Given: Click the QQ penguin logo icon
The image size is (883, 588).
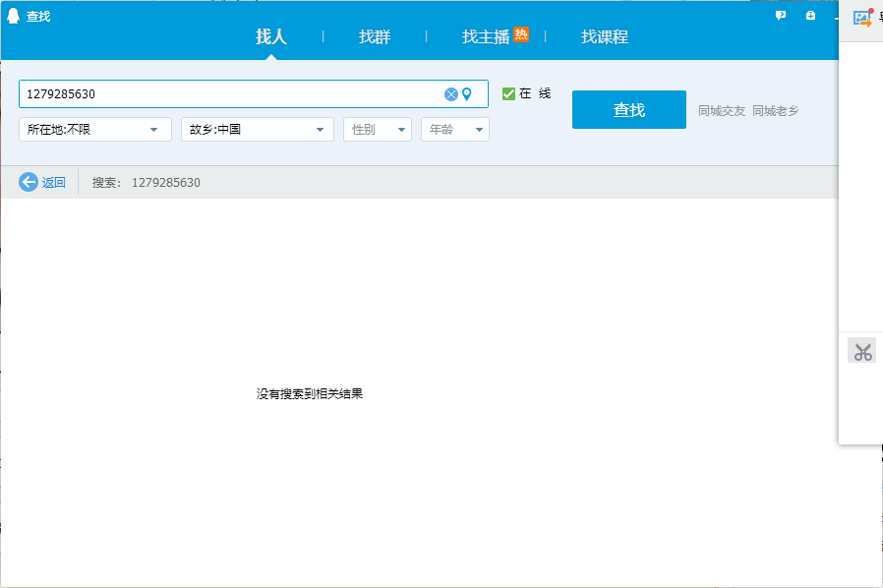Looking at the screenshot, I should tap(14, 16).
